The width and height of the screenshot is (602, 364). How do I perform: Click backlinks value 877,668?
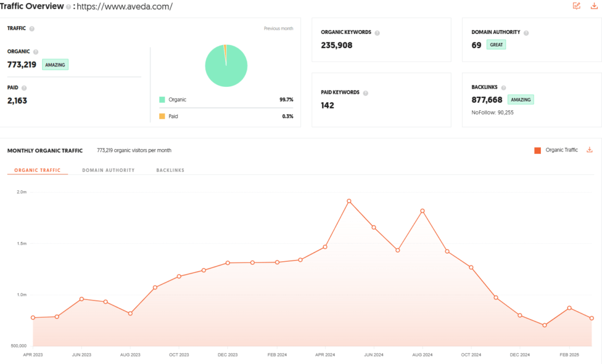tap(487, 100)
